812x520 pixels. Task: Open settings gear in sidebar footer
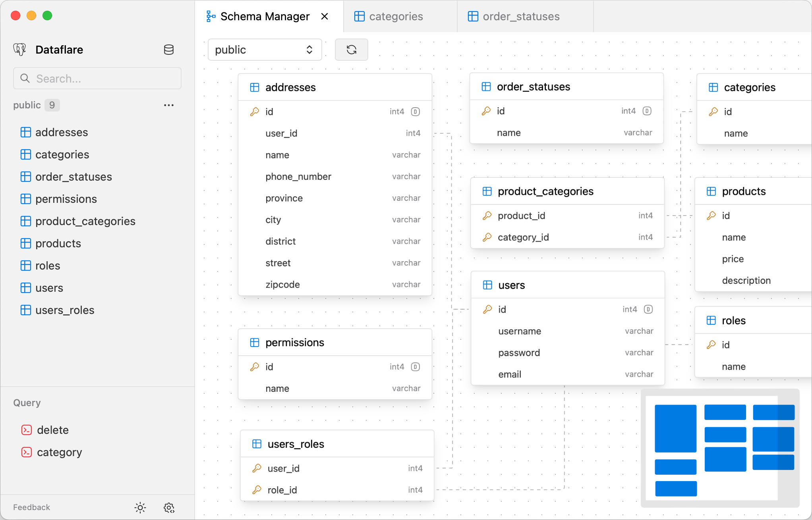tap(169, 507)
